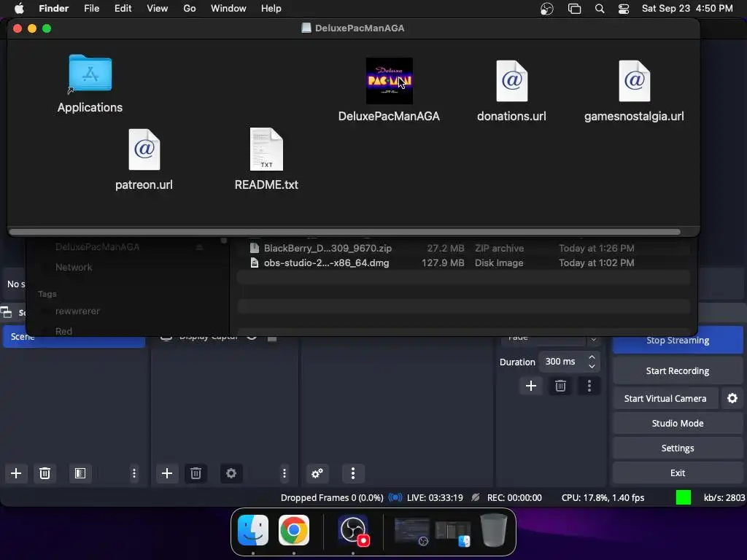
Task: Click the horizontal scrollbar of DeluxePacManAGA window
Action: click(x=344, y=232)
